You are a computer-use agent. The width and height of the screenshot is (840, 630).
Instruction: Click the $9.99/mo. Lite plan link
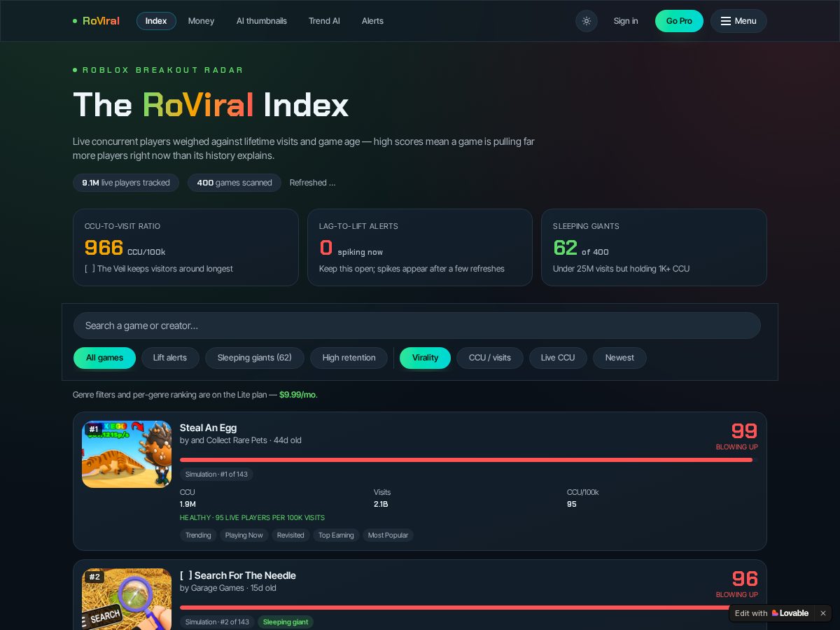(298, 395)
